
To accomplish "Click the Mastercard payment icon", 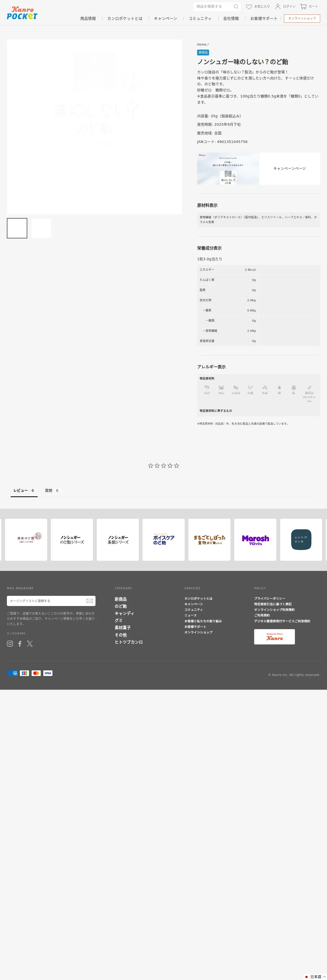I will 36,673.
